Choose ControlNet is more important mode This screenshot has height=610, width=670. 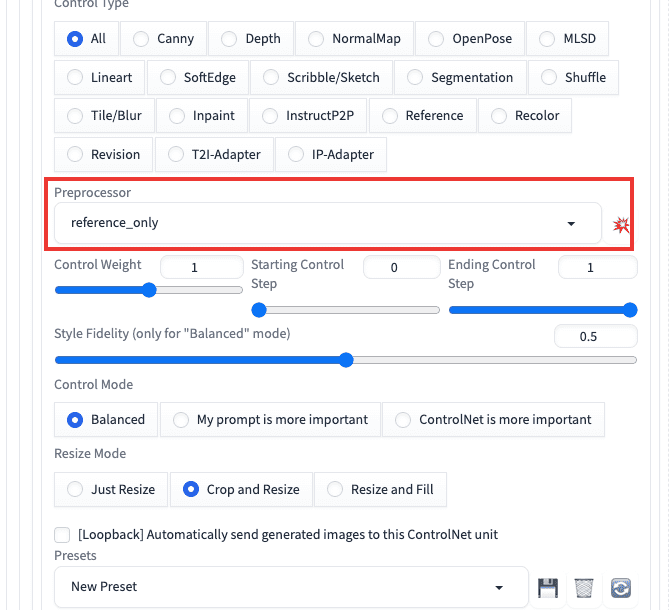coord(494,419)
